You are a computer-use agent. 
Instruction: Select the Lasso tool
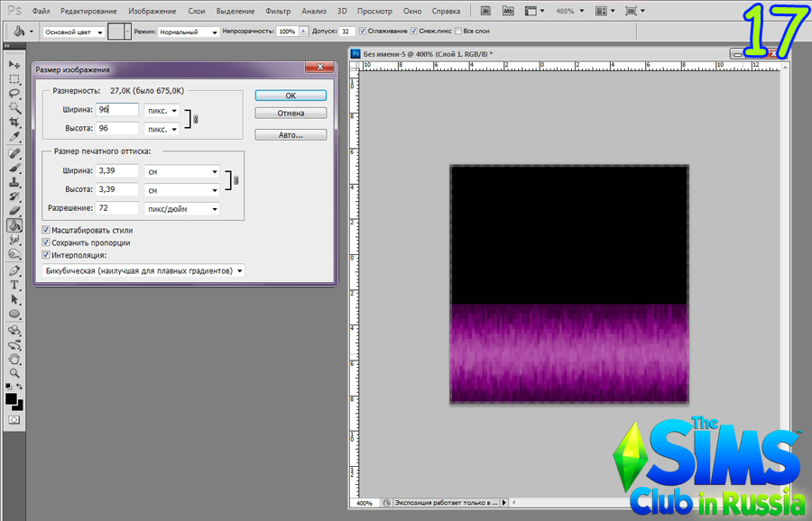(x=14, y=93)
